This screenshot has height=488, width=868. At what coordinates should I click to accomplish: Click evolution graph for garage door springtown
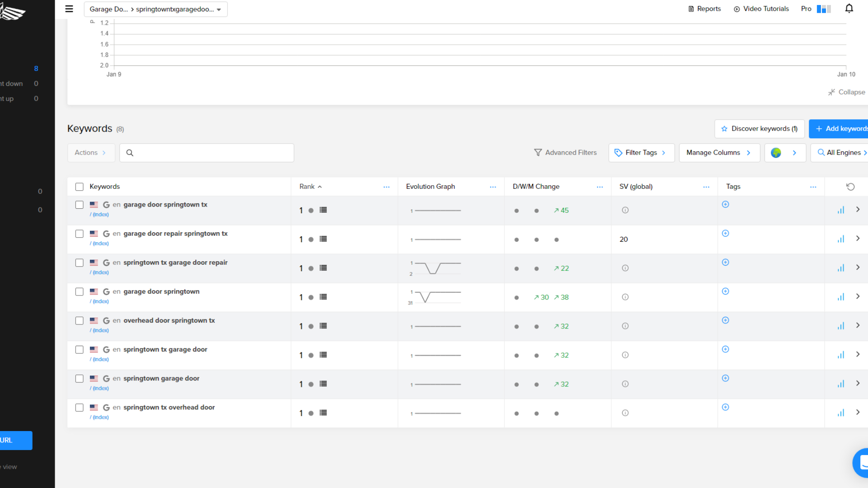(435, 297)
